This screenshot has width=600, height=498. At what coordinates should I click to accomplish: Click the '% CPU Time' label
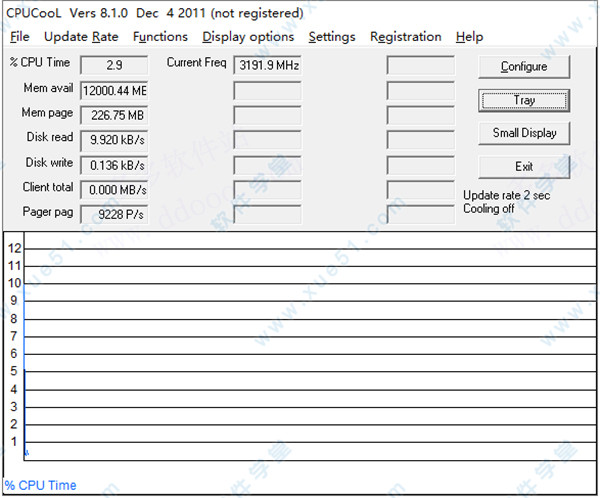[40, 62]
